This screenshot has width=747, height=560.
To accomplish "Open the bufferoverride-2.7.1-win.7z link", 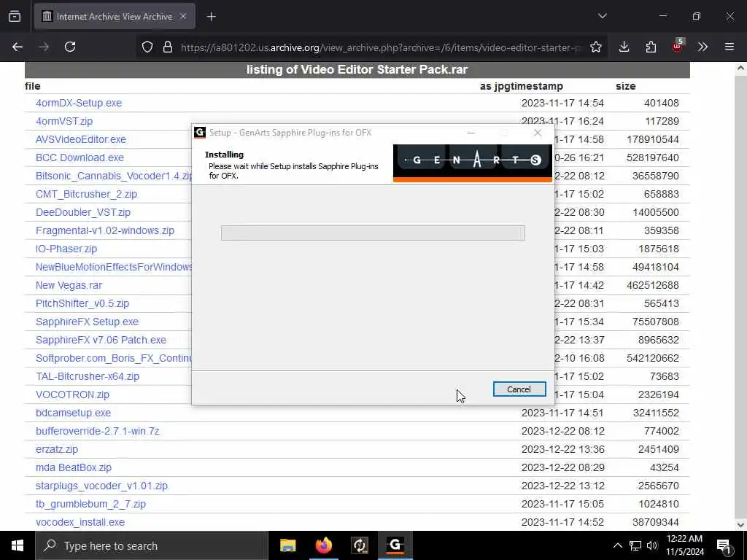I will point(98,431).
